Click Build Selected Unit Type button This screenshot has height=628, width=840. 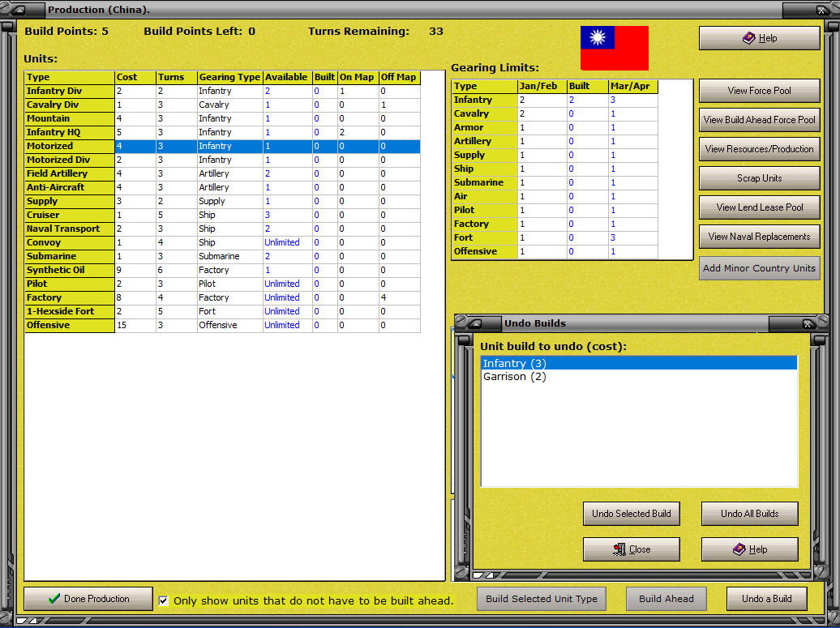tap(541, 599)
